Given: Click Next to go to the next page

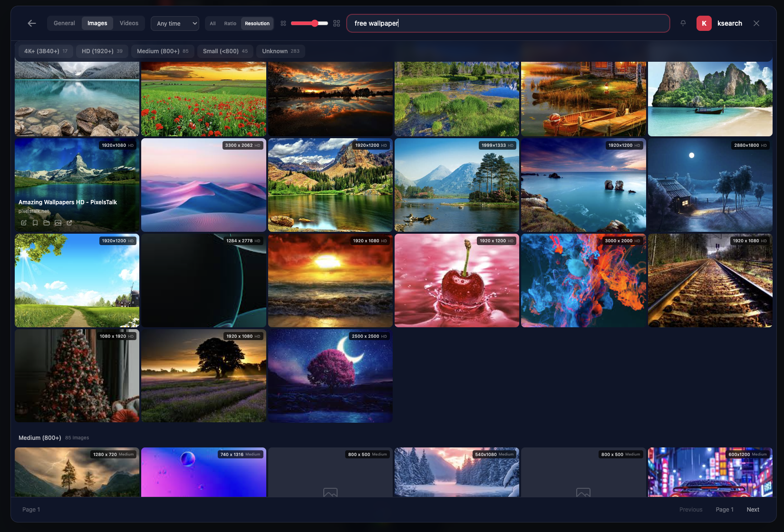Looking at the screenshot, I should (753, 509).
